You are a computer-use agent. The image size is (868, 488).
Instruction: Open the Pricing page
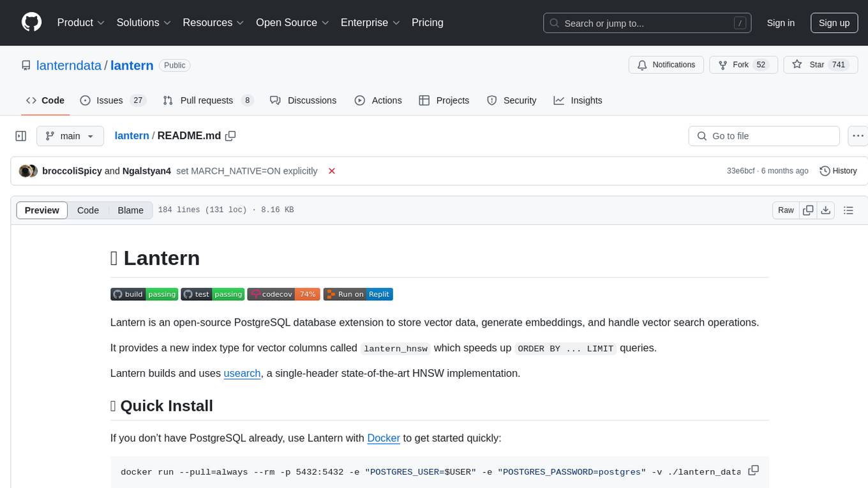tap(428, 22)
